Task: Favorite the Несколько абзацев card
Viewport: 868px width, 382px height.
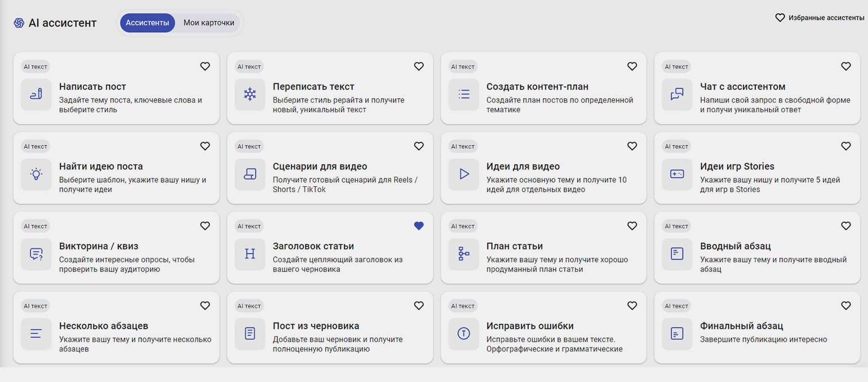Action: tap(205, 306)
